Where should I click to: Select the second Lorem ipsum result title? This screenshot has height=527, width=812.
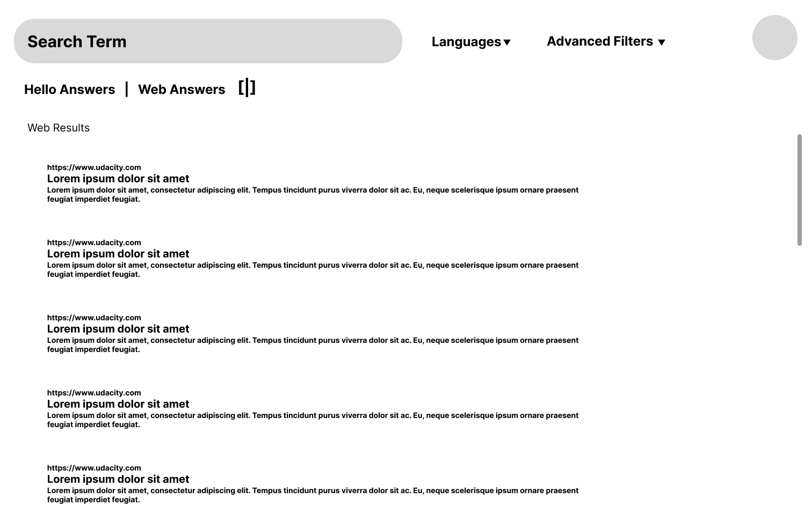[x=118, y=254]
